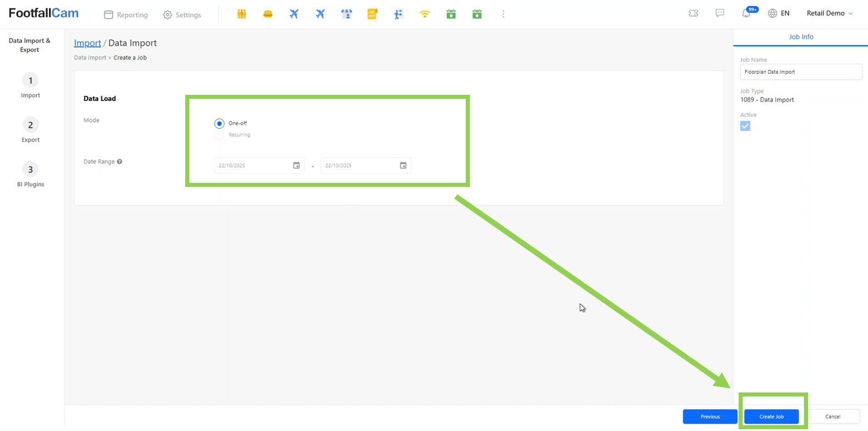Open the people counting icon in toolbar
The width and height of the screenshot is (868, 431).
[x=242, y=14]
